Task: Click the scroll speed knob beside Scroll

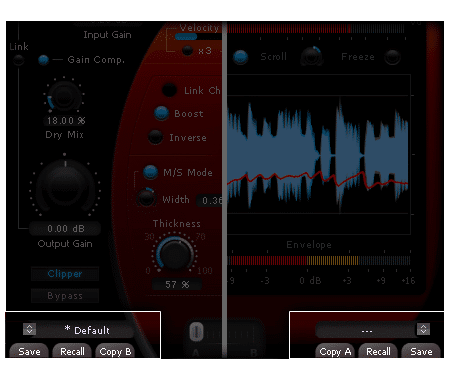Action: [x=312, y=57]
